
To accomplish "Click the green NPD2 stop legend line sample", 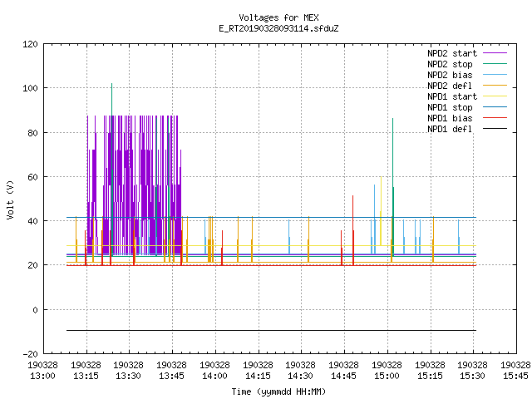I will [x=495, y=64].
